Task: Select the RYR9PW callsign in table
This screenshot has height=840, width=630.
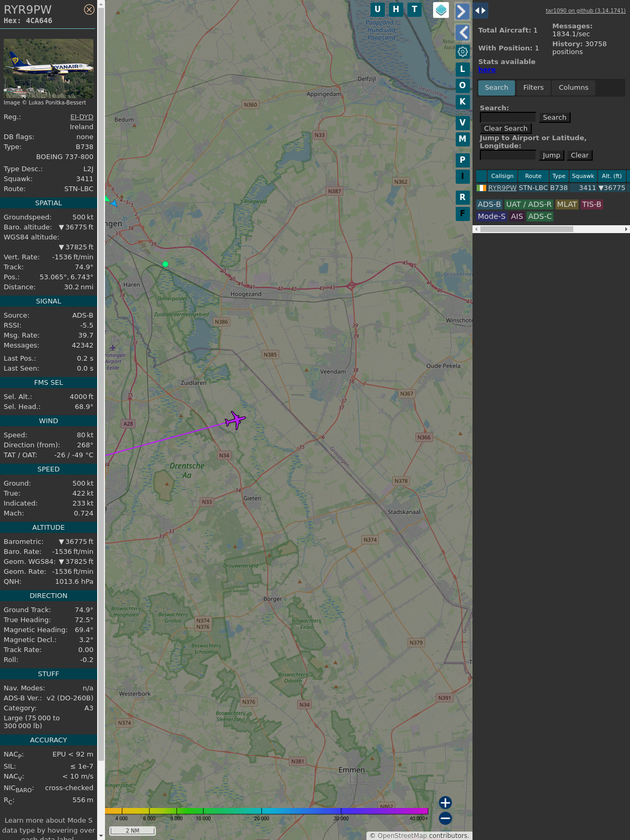Action: [x=502, y=188]
